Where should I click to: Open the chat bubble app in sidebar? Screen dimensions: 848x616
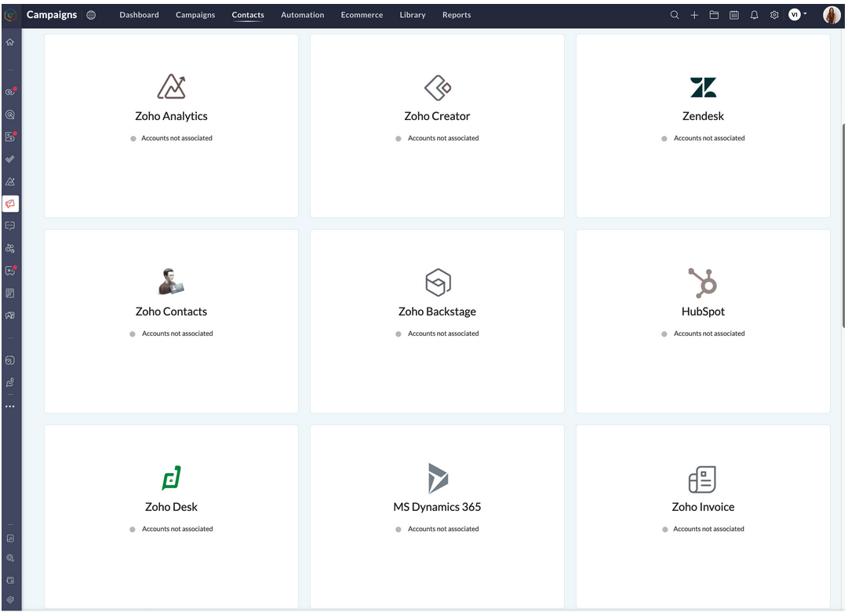pos(10,226)
